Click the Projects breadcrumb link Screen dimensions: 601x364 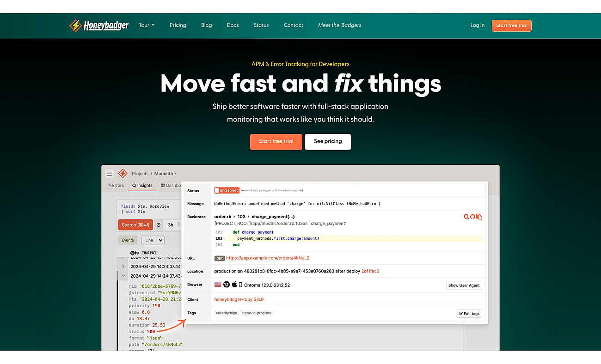140,174
